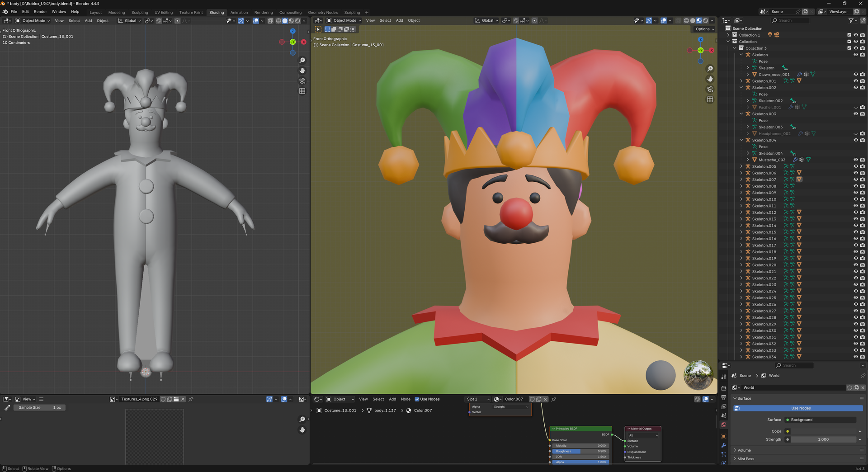Toggle Collection 3 enable checkbox in the outliner

coord(849,48)
